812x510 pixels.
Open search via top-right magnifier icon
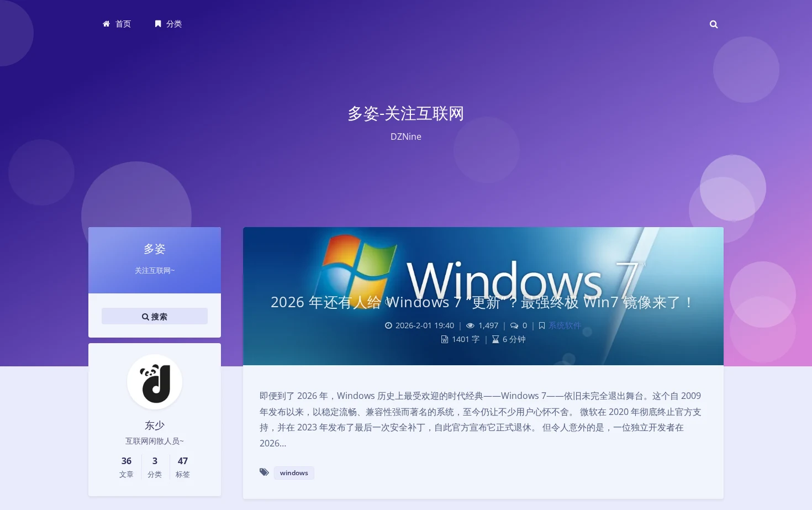(714, 24)
